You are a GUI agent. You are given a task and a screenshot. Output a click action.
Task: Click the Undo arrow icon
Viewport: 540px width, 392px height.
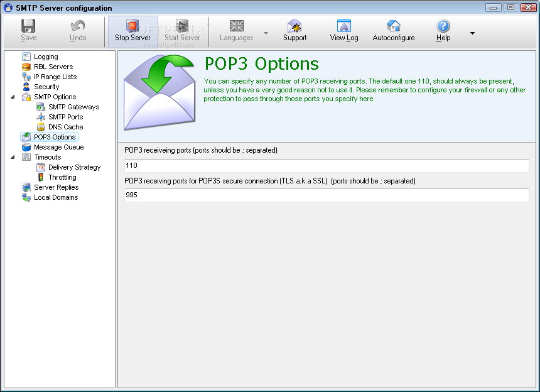click(78, 26)
